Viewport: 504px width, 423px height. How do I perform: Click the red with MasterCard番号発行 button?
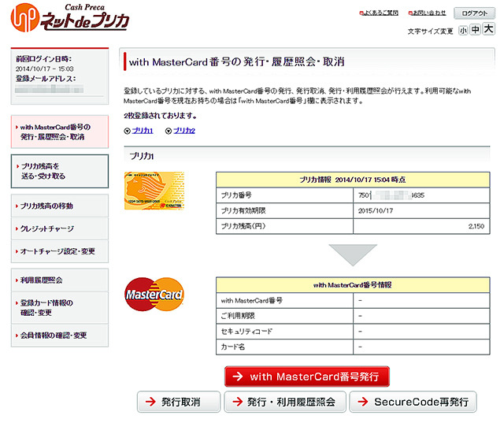click(307, 377)
